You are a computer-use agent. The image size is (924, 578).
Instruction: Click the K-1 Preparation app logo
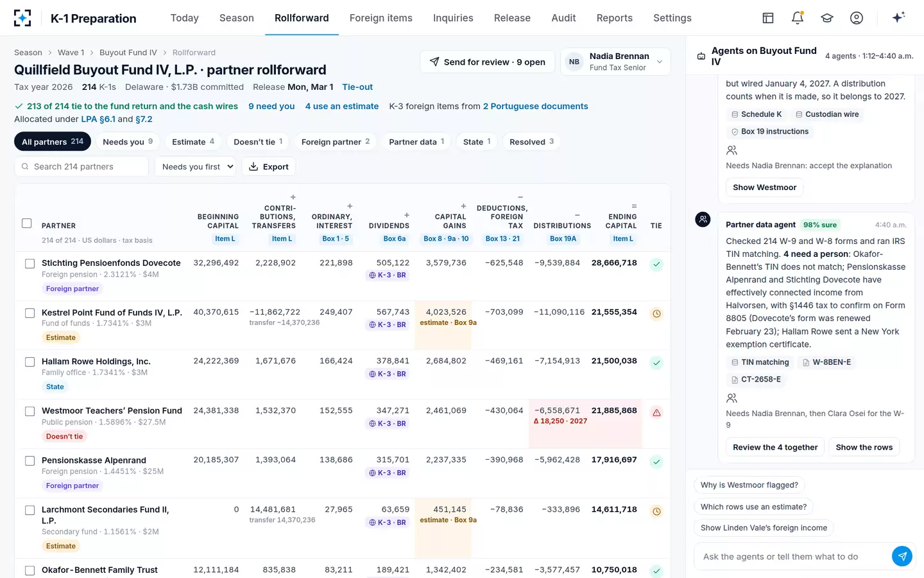[x=22, y=18]
